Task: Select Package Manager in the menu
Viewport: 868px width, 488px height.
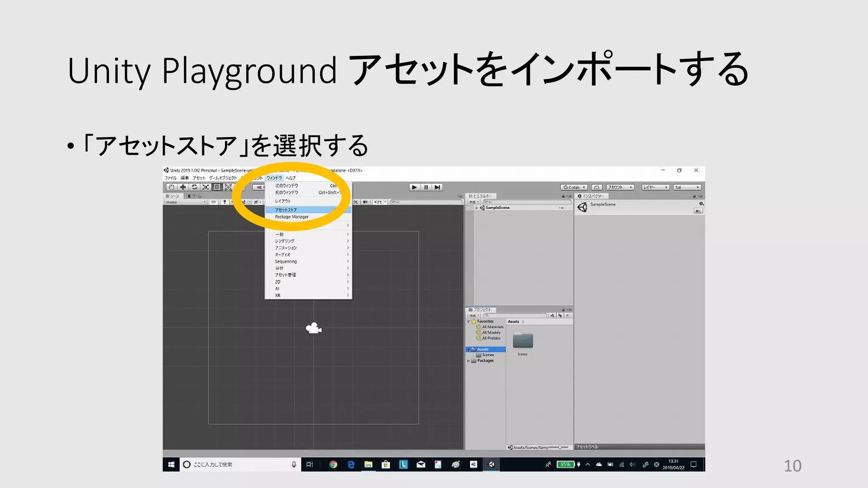Action: [308, 217]
